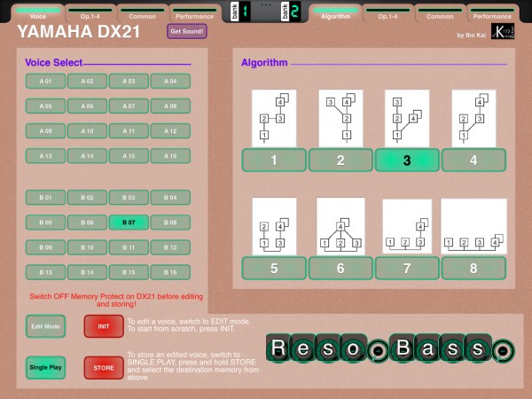Select voice B 01
The image size is (532, 399).
[45, 198]
